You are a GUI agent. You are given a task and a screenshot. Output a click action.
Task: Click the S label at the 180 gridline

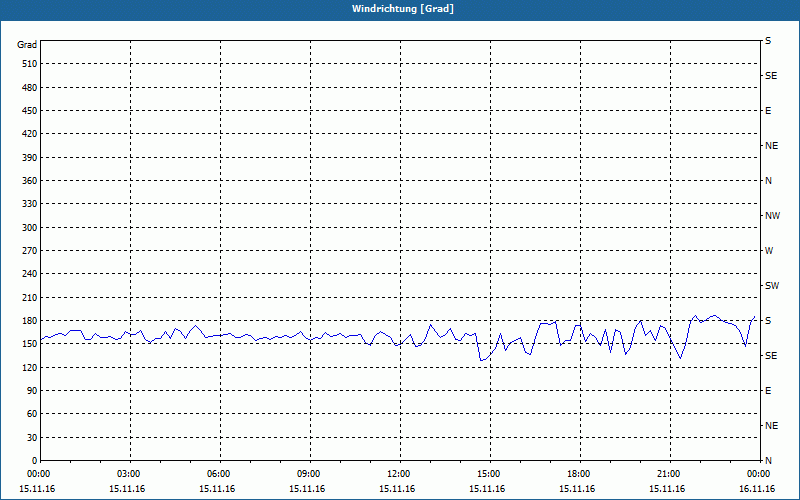click(768, 321)
